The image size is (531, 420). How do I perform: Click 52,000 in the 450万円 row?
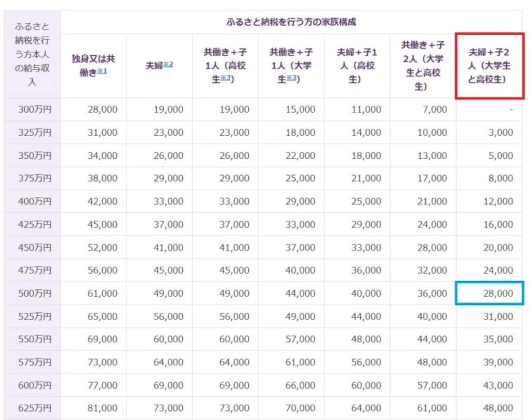103,248
